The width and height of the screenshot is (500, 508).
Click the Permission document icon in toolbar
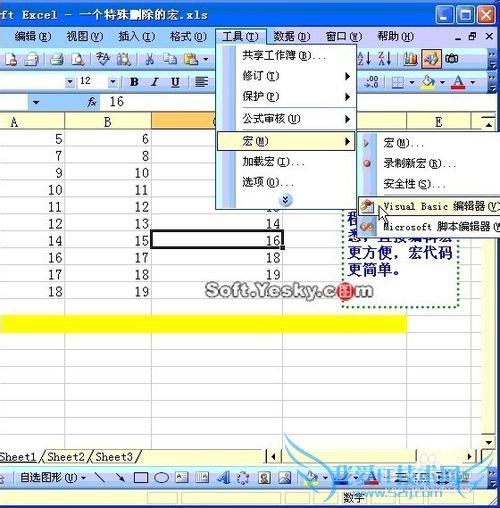tap(11, 60)
